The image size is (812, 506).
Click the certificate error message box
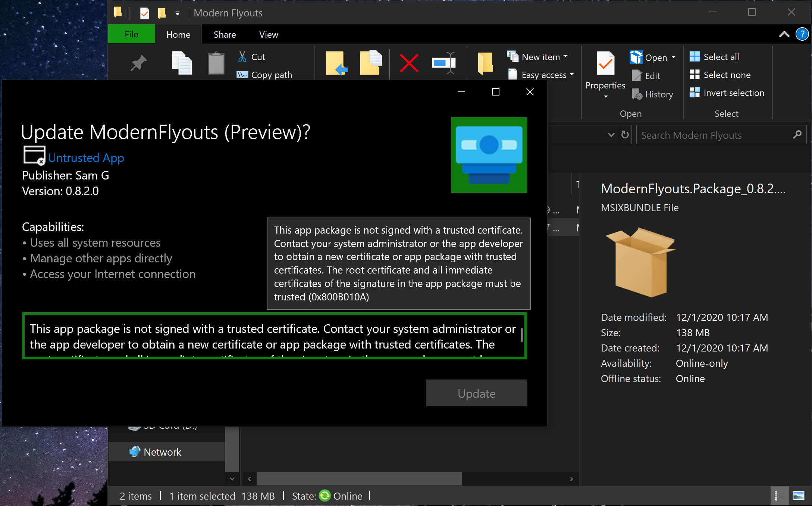[x=275, y=336]
